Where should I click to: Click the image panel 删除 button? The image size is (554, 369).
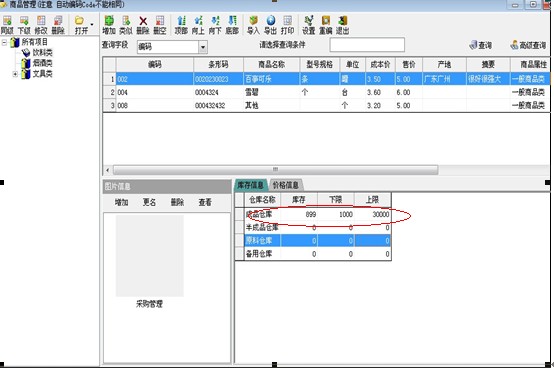[177, 203]
